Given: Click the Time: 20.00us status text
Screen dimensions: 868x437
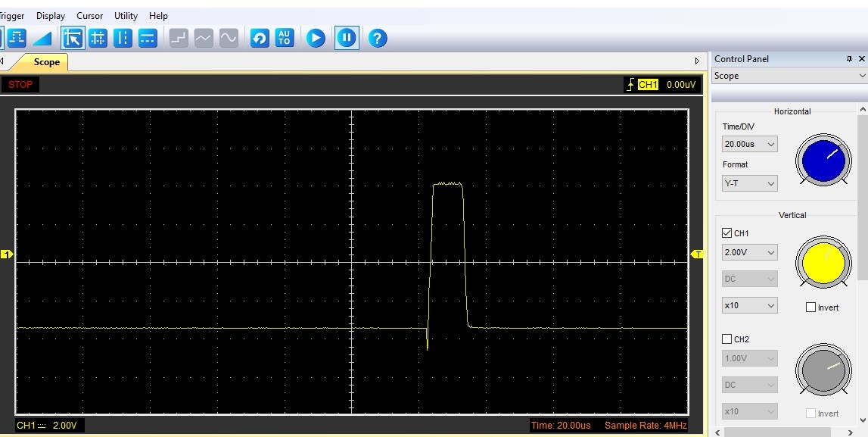Looking at the screenshot, I should coord(561,426).
